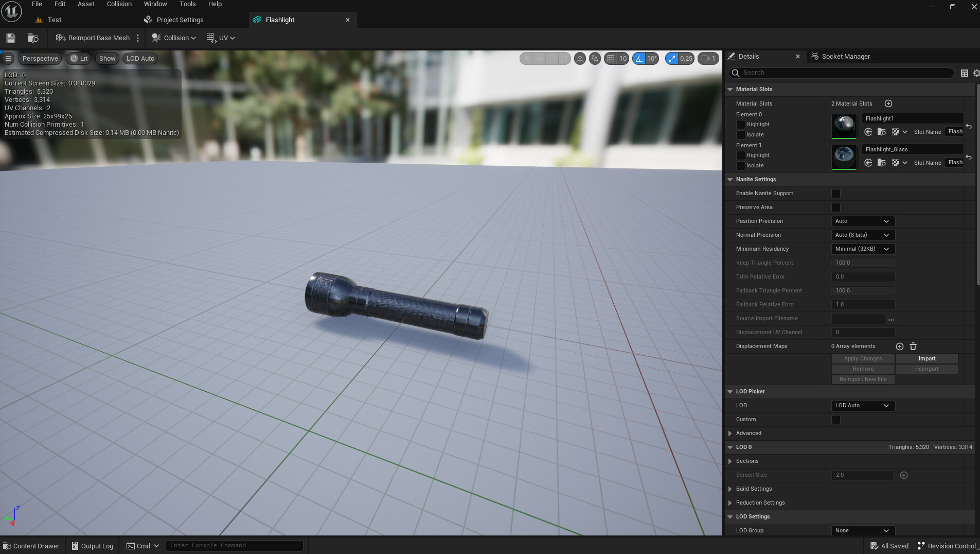Image resolution: width=980 pixels, height=554 pixels.
Task: Open the Tools menu
Action: [187, 4]
